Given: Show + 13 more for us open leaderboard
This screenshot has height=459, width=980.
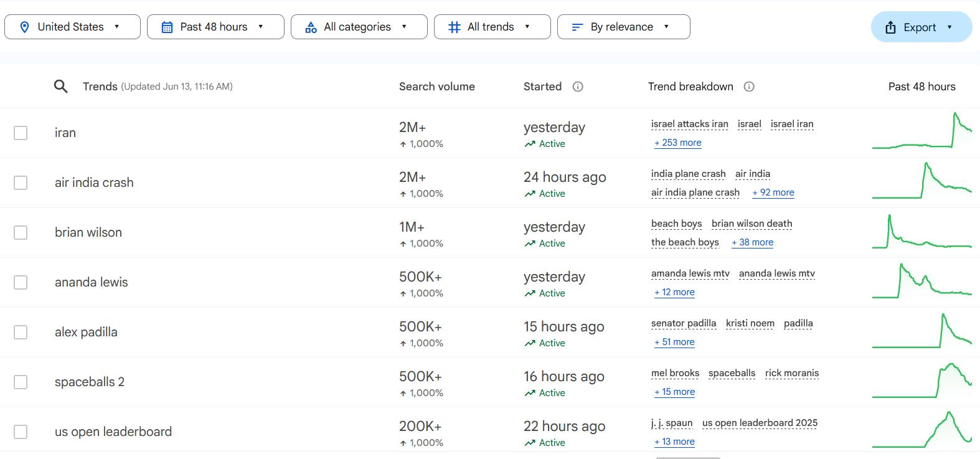Looking at the screenshot, I should 674,442.
